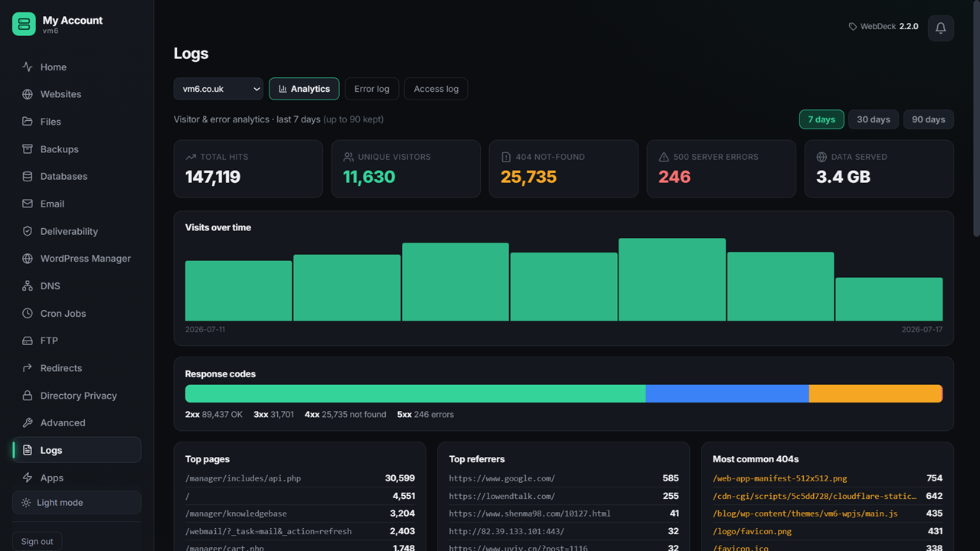
Task: Click the Logs document icon
Action: (28, 450)
